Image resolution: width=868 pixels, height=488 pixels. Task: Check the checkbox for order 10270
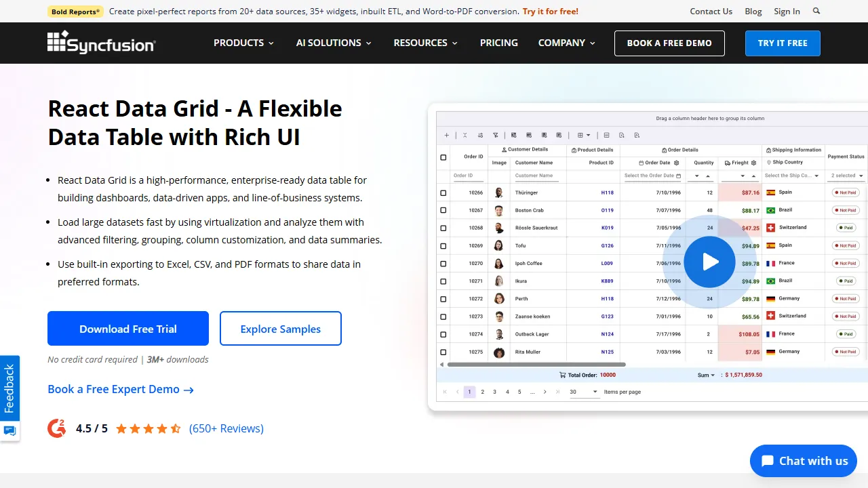pyautogui.click(x=443, y=263)
